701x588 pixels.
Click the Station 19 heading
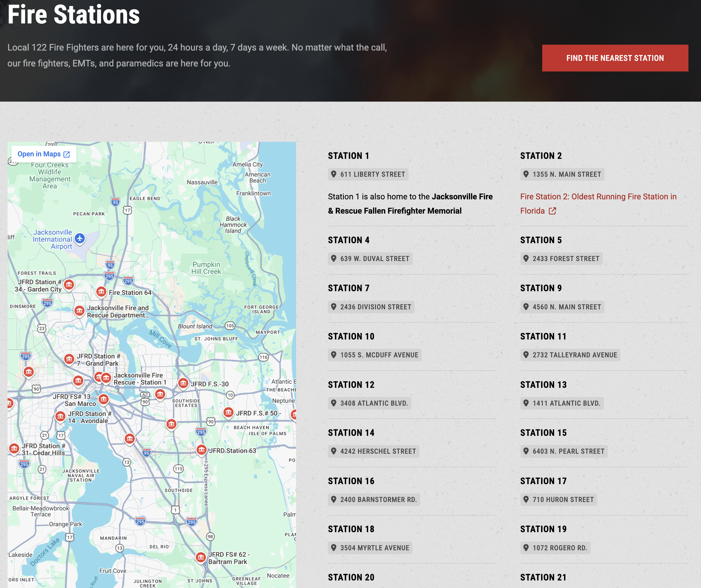coord(543,529)
